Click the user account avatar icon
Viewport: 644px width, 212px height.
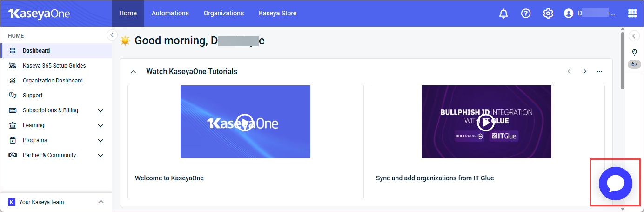click(568, 14)
